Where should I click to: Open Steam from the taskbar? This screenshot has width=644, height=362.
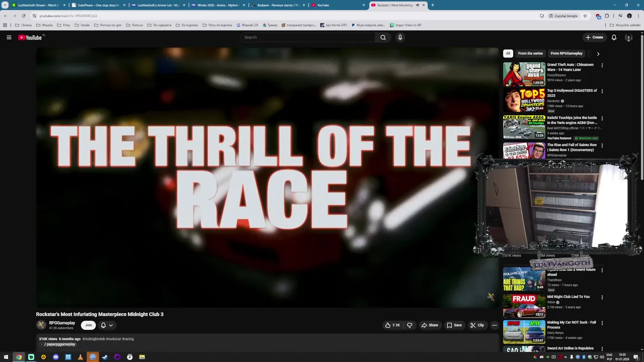(x=105, y=357)
